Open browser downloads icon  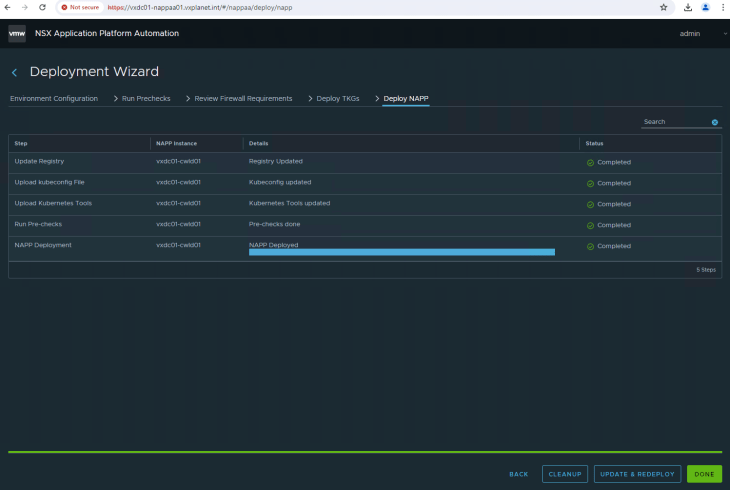pyautogui.click(x=688, y=7)
